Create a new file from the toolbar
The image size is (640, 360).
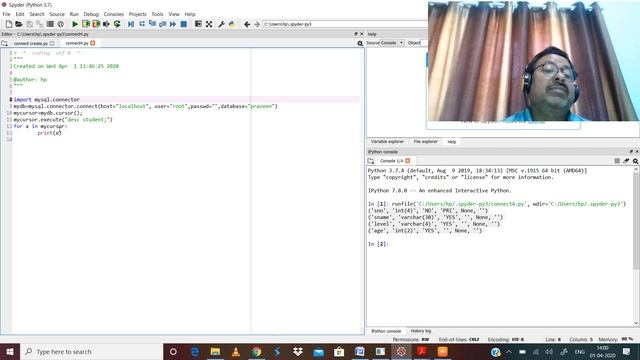[9, 24]
